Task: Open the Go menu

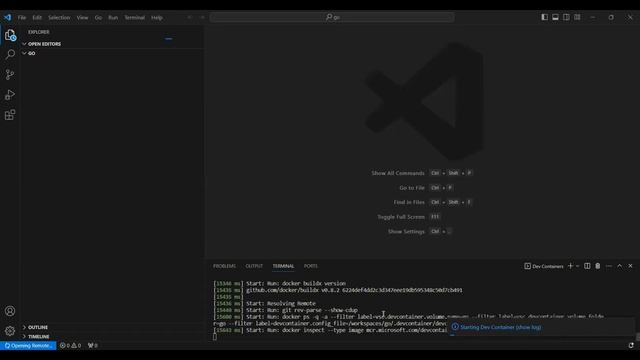Action: (98, 18)
